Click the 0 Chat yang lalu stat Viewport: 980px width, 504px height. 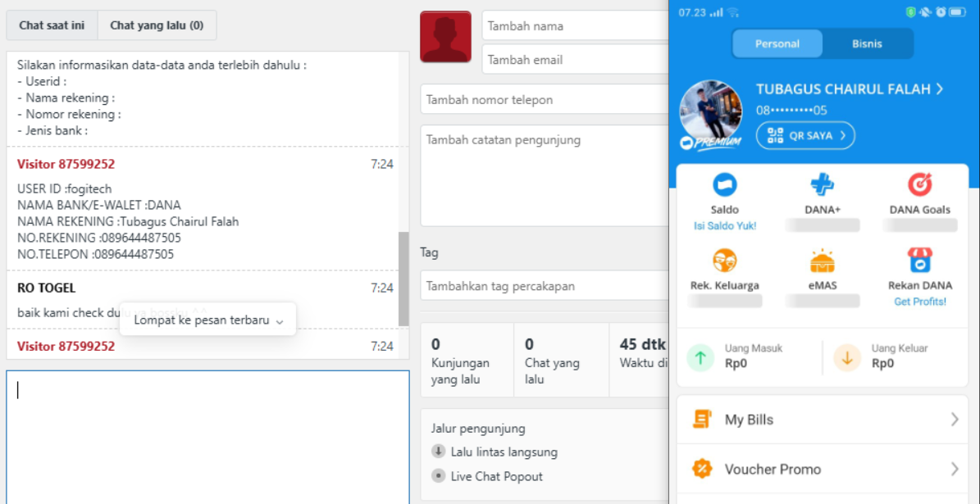(x=561, y=360)
